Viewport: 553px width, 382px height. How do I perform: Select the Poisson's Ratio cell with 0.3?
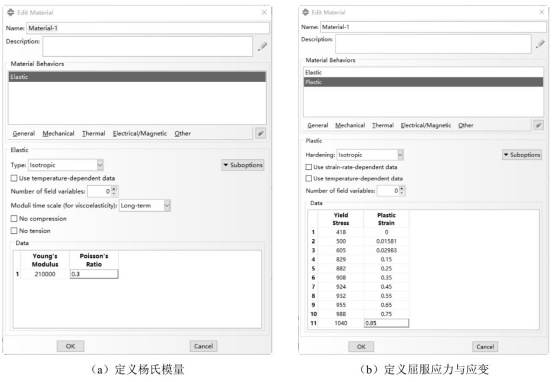94,274
